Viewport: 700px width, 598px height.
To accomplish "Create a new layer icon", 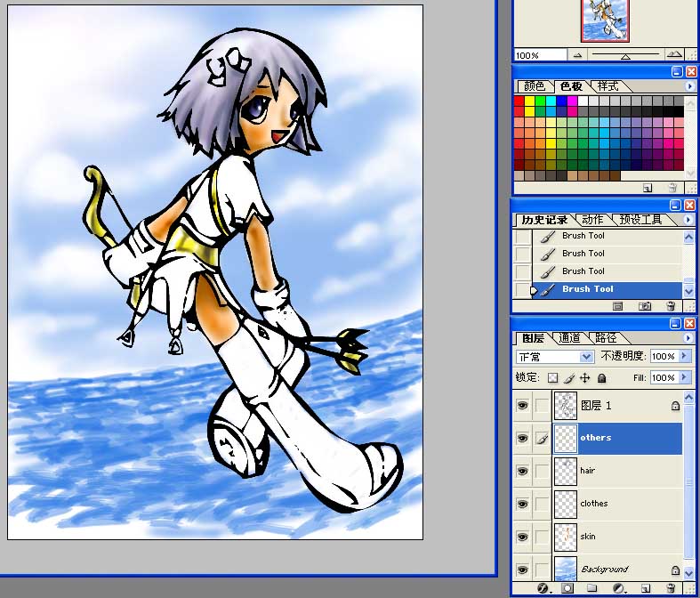I will tap(645, 588).
